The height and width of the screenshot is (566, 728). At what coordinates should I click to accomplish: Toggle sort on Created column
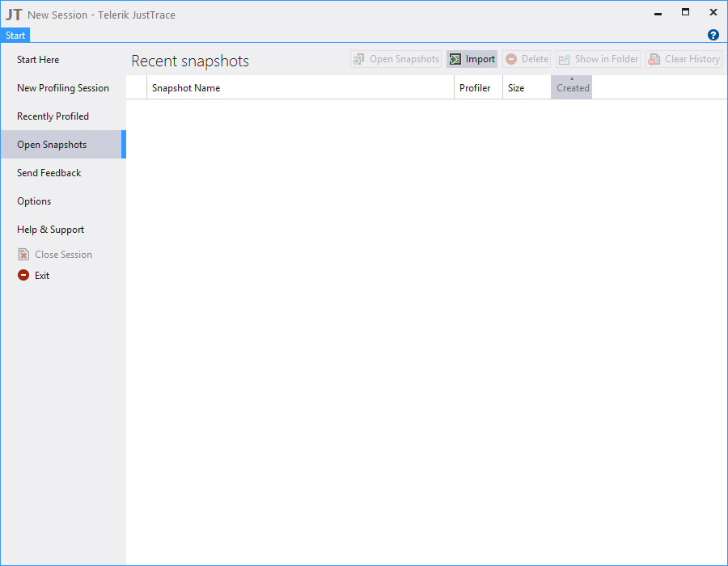click(x=572, y=87)
